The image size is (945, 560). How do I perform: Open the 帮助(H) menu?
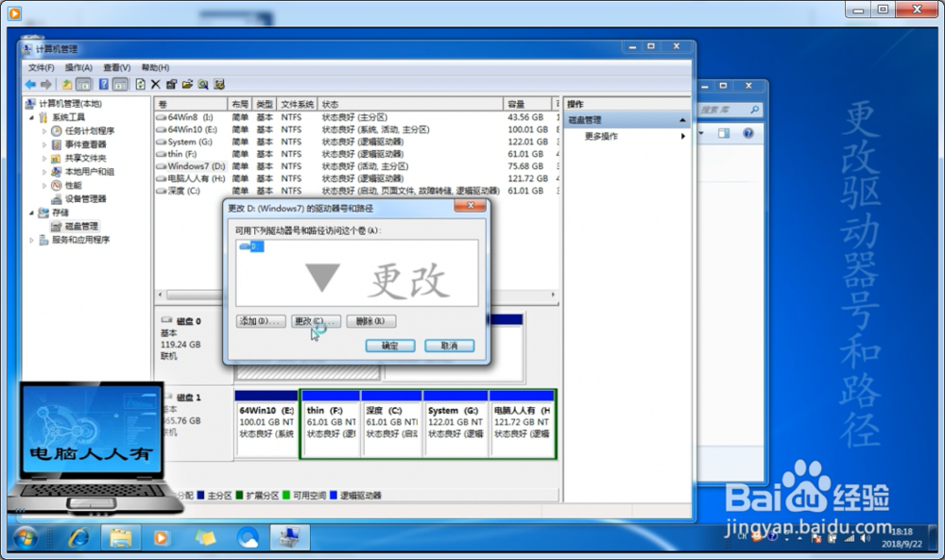click(156, 67)
